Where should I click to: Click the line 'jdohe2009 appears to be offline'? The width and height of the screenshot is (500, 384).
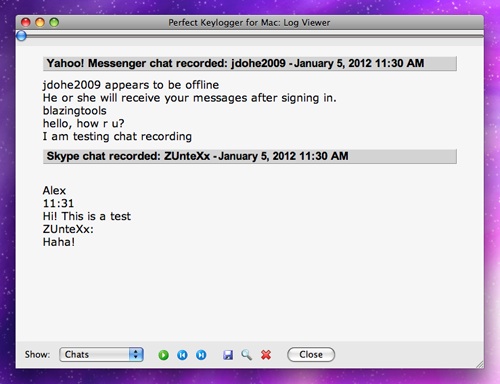coord(131,85)
